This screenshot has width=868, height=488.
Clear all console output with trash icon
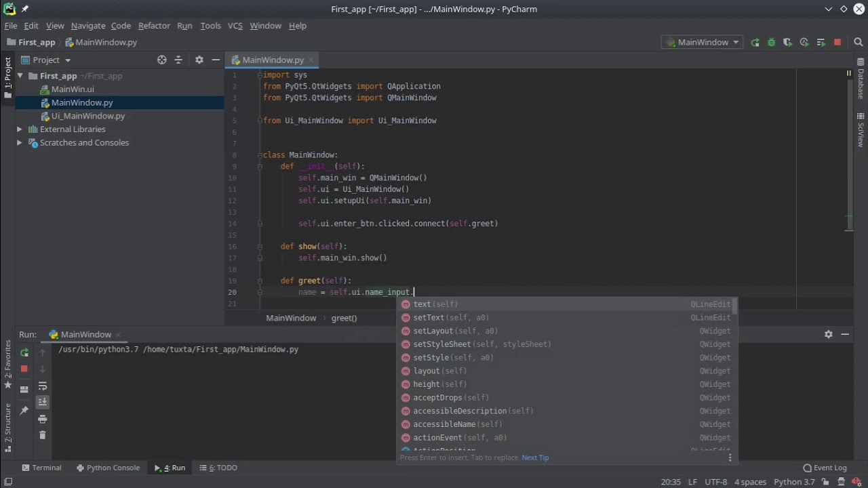[42, 435]
